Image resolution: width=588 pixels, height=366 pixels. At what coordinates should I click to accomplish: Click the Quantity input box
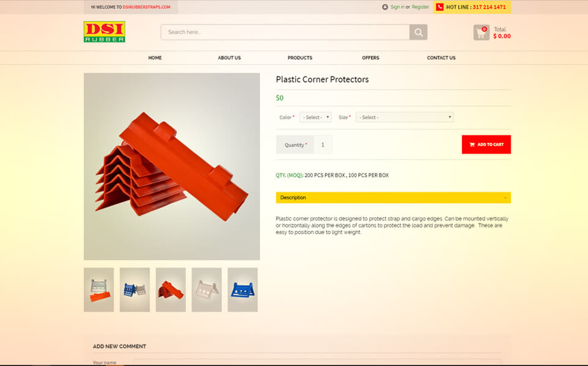[x=323, y=145]
